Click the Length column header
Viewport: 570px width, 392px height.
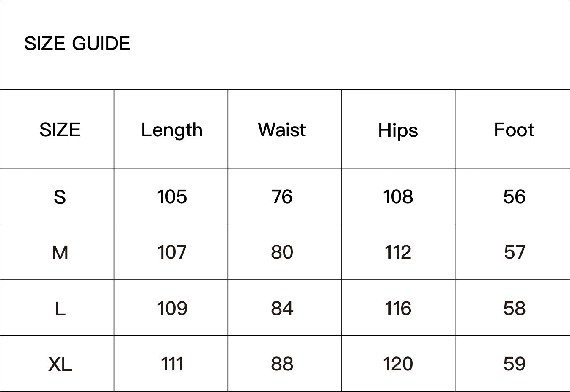coord(171,130)
